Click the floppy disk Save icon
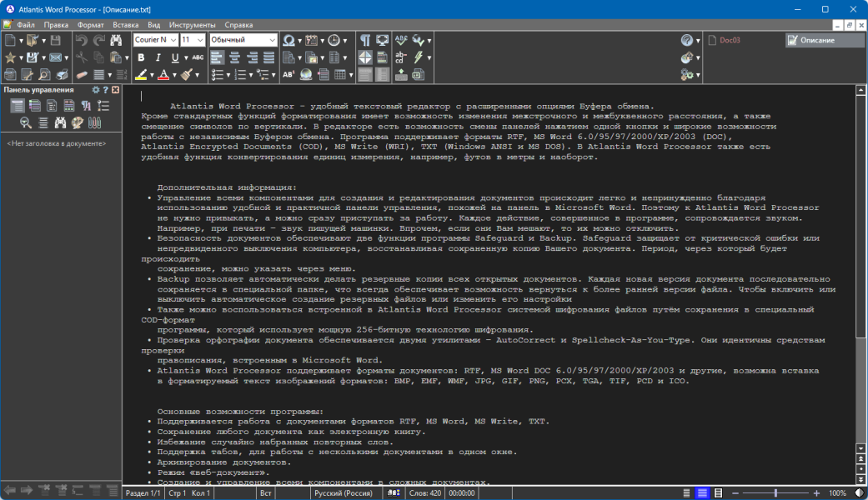The image size is (868, 500). 55,40
